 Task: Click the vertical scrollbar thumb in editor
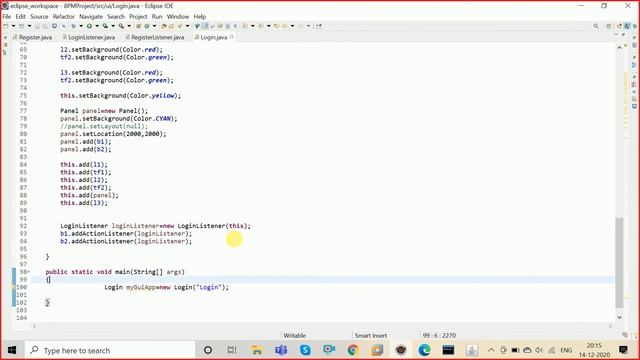pos(619,262)
